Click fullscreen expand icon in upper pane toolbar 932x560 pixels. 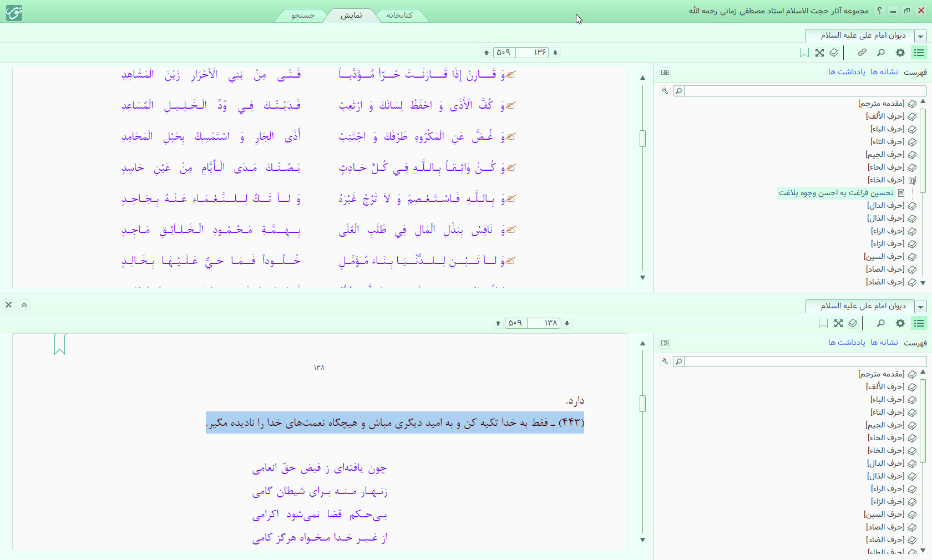[x=819, y=53]
